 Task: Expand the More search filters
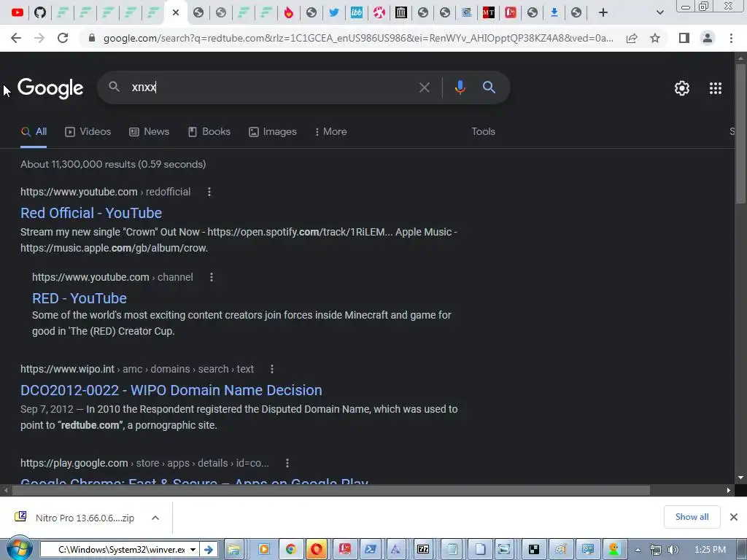[330, 132]
